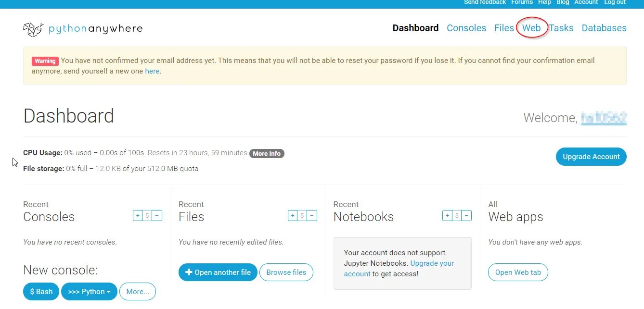644x309 pixels.
Task: Open the Tasks tab
Action: (x=561, y=28)
